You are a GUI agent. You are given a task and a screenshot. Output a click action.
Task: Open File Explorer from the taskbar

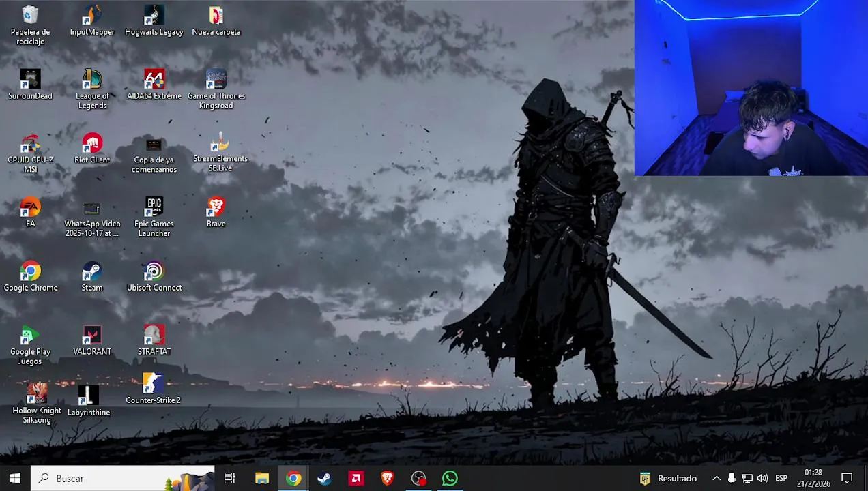[x=262, y=479]
